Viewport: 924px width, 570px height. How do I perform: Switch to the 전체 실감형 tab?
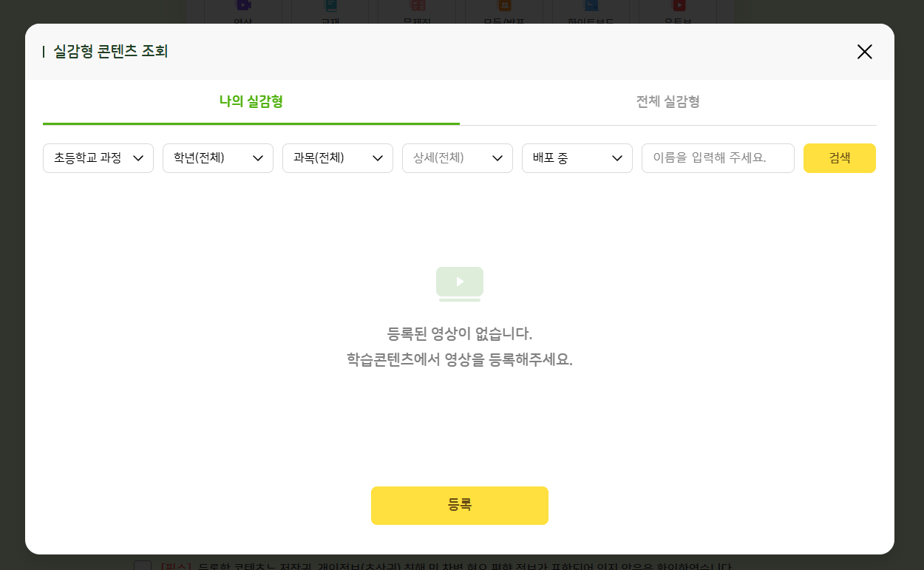[668, 102]
